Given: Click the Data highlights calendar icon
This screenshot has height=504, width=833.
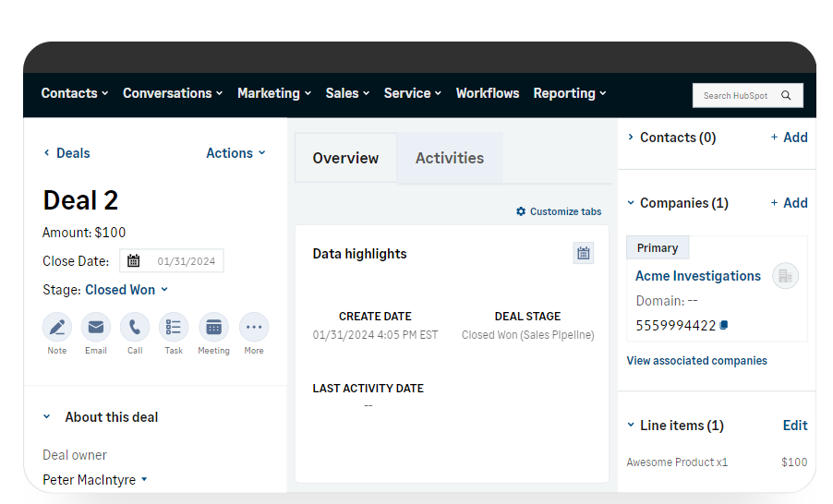Looking at the screenshot, I should point(583,253).
